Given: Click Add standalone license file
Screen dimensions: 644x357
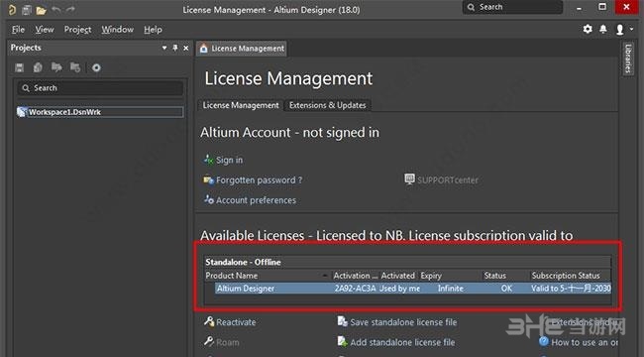Looking at the screenshot, I should click(402, 342).
